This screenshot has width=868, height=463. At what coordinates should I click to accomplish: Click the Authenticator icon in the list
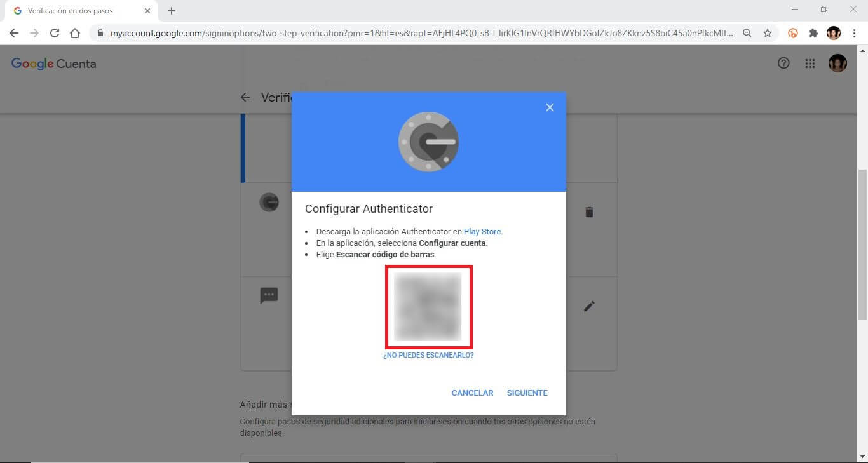pos(269,203)
